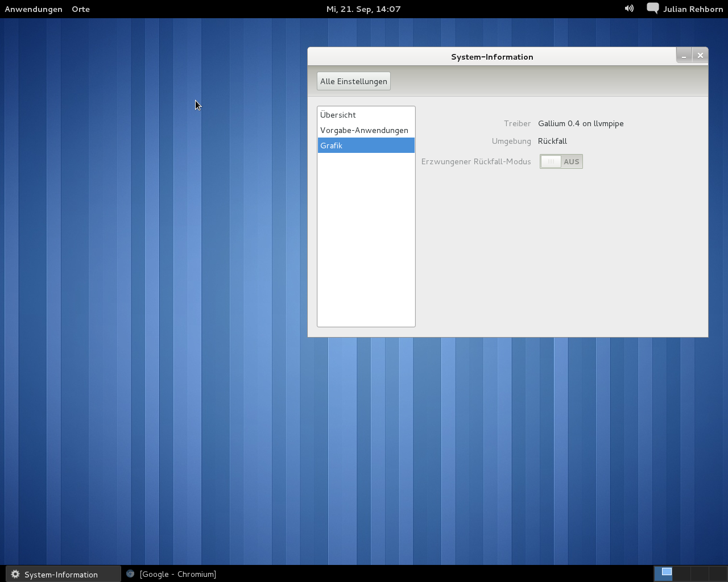
Task: Open the Anwendungen menu
Action: tap(34, 9)
